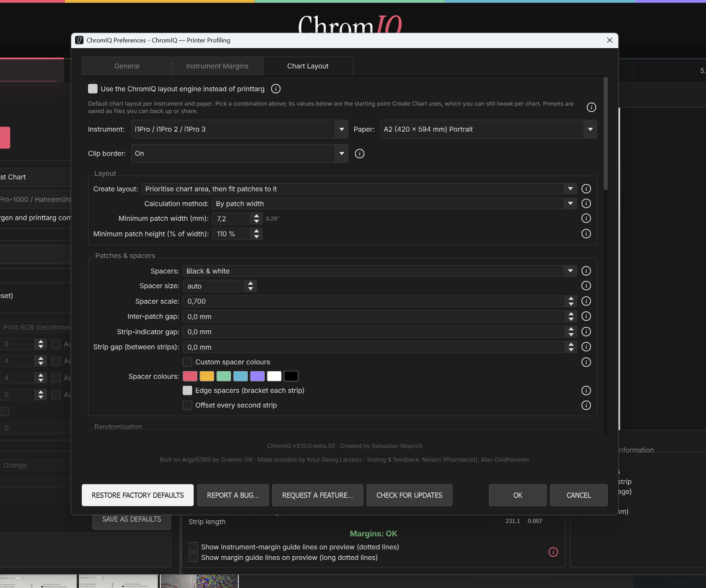This screenshot has width=706, height=588.
Task: Show info for Strip gap between strips
Action: 586,347
